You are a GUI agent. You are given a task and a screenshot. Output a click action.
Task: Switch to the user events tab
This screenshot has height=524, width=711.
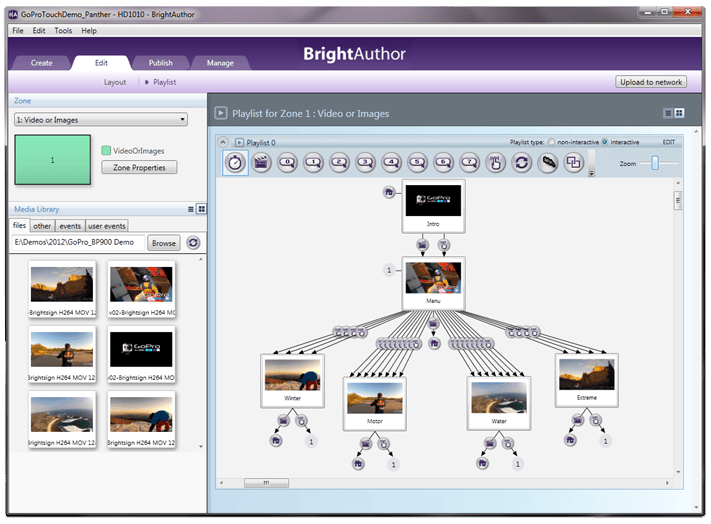pos(107,226)
